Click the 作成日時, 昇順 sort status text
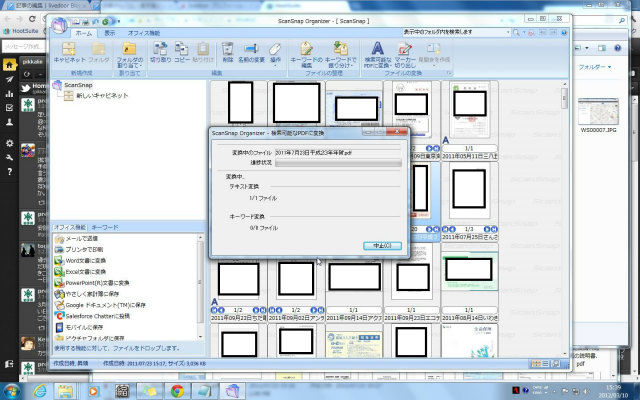640x400 pixels. click(71, 363)
